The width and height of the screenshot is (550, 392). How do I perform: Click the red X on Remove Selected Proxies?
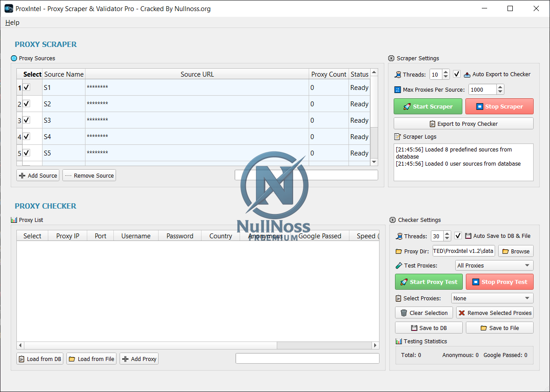(x=462, y=313)
